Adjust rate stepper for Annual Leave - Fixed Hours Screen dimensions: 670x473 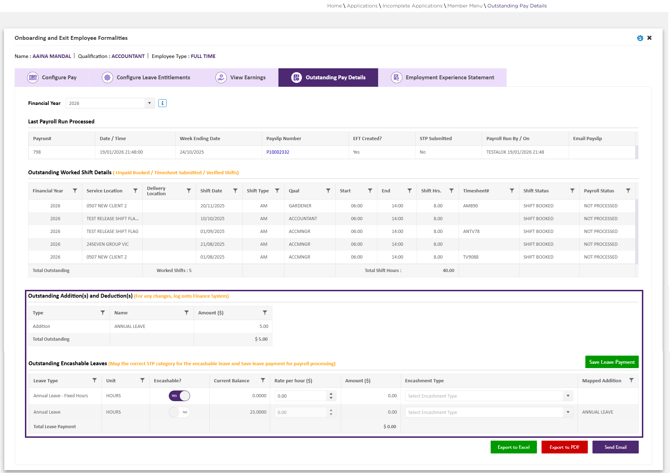331,396
